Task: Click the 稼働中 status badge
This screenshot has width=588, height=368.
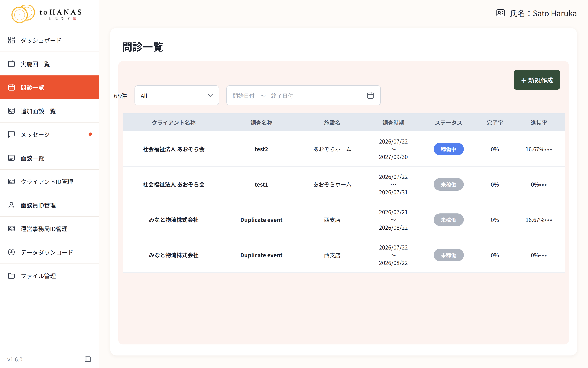Action: pyautogui.click(x=449, y=149)
